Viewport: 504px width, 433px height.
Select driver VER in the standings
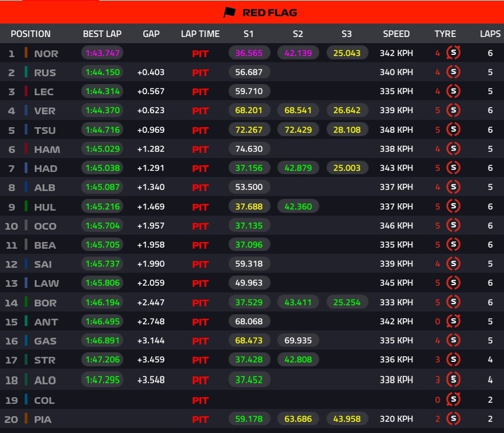tap(45, 111)
